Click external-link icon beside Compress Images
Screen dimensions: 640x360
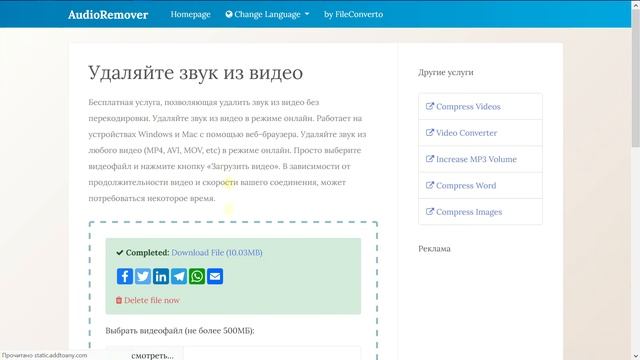[429, 211]
